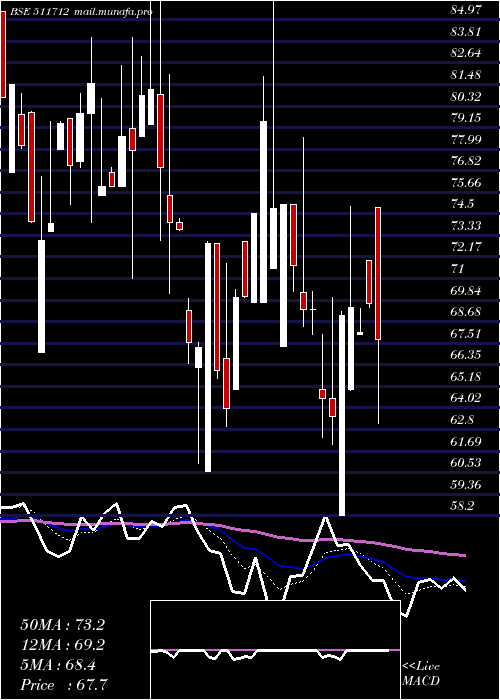This screenshot has height=700, width=500.
Task: Click the 79.15 price axis label
Action: point(466,118)
